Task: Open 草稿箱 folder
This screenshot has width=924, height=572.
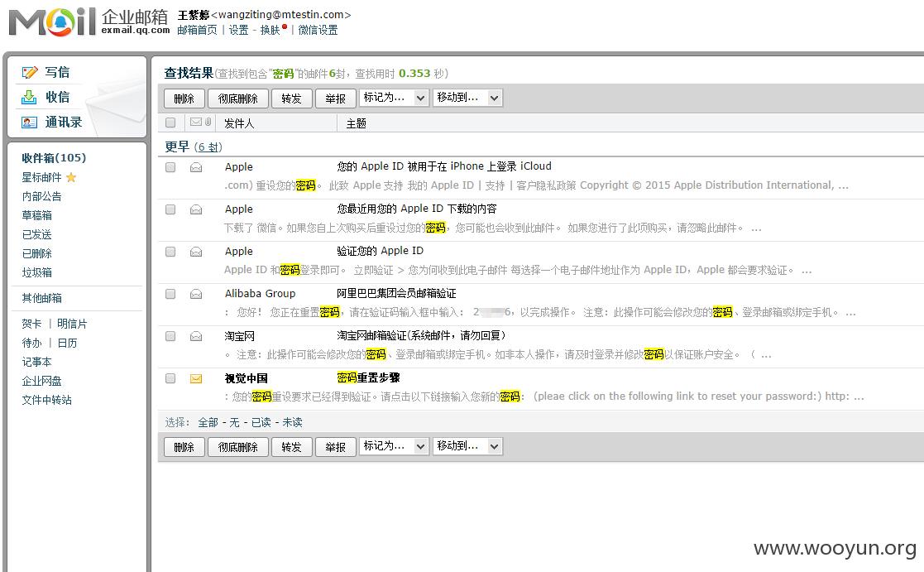Action: pos(36,215)
